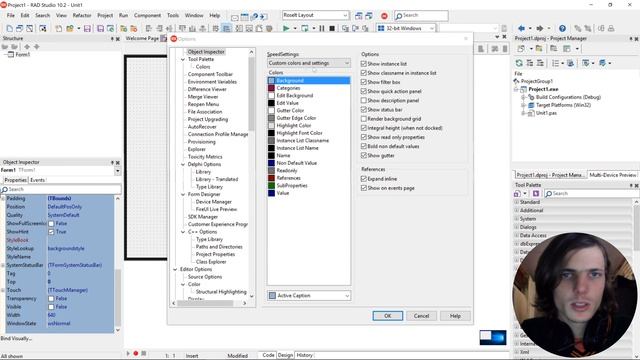This screenshot has width=640, height=360.
Task: Click Bind Visually link in Object Inspector
Action: (16, 338)
